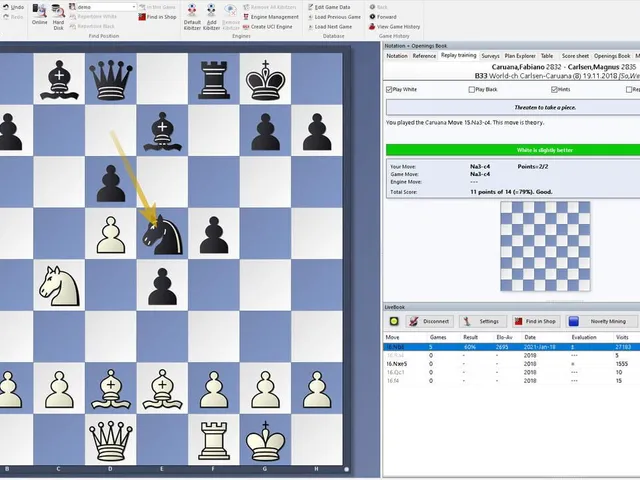Click the Find in Shop ribbon icon

(x=142, y=17)
